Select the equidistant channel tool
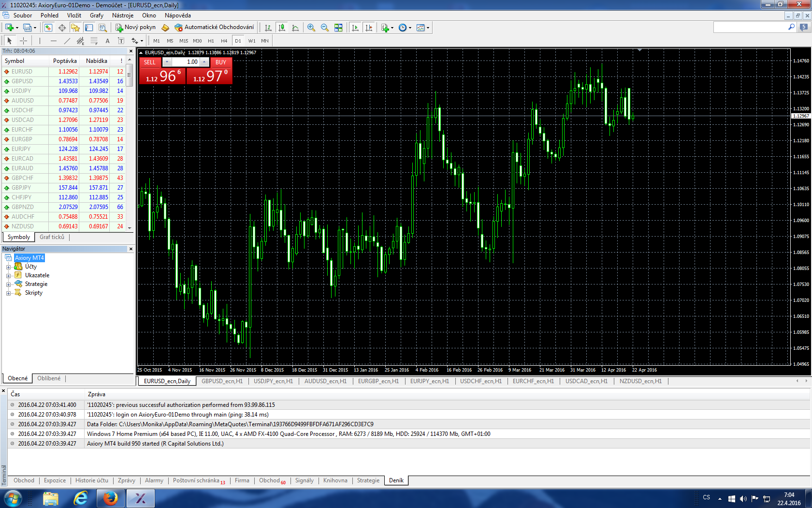 point(80,41)
